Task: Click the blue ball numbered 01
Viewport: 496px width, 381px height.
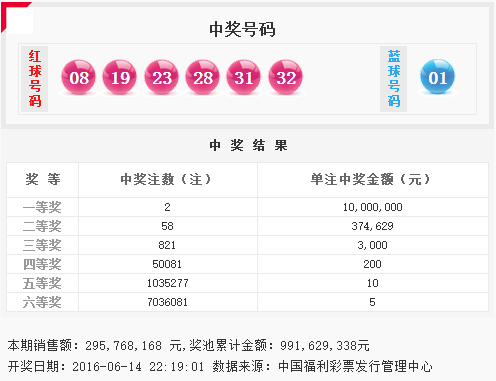Action: tap(437, 77)
